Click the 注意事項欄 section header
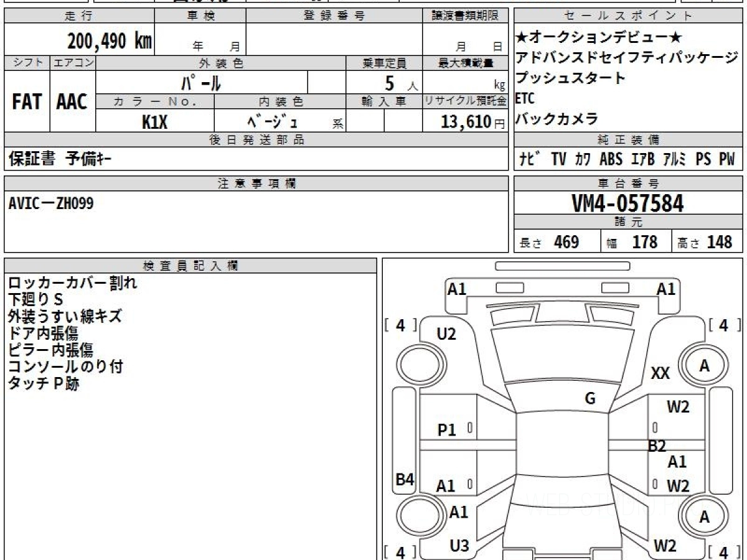This screenshot has width=747, height=560. [256, 183]
